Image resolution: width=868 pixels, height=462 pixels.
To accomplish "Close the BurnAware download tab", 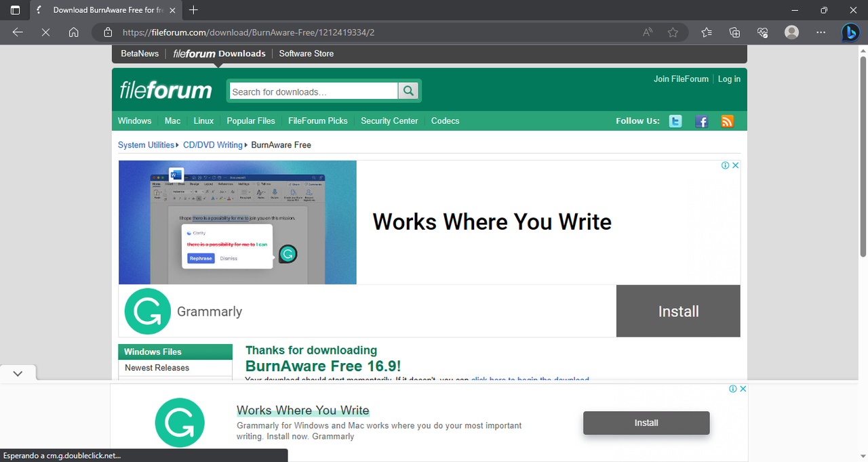I will [x=172, y=10].
